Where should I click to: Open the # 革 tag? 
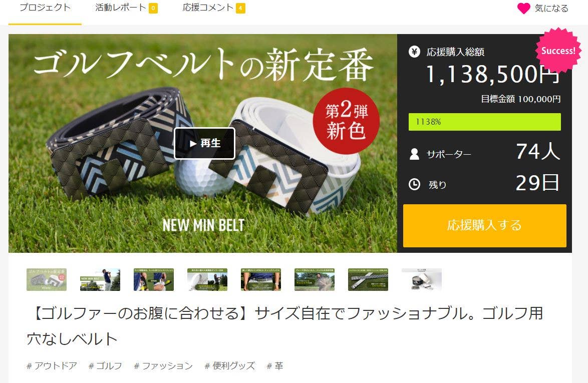(x=275, y=366)
